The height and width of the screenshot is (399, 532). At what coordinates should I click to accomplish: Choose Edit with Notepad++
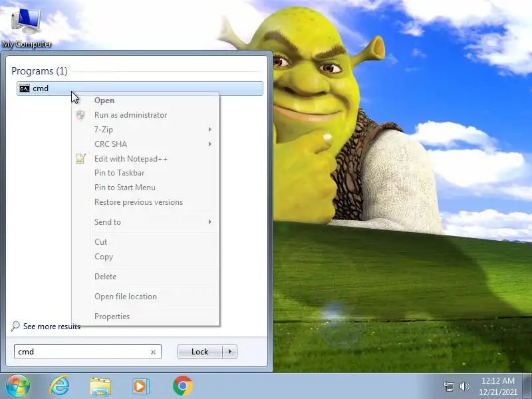pyautogui.click(x=146, y=159)
